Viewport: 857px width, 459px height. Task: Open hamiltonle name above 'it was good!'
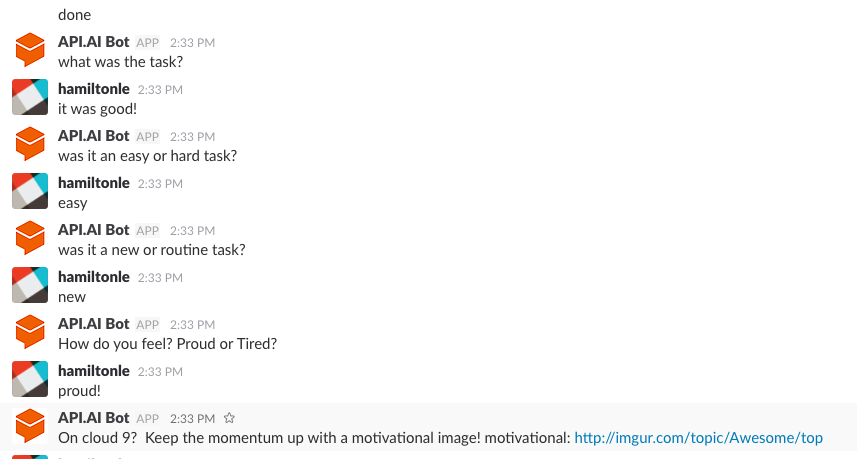pyautogui.click(x=94, y=89)
